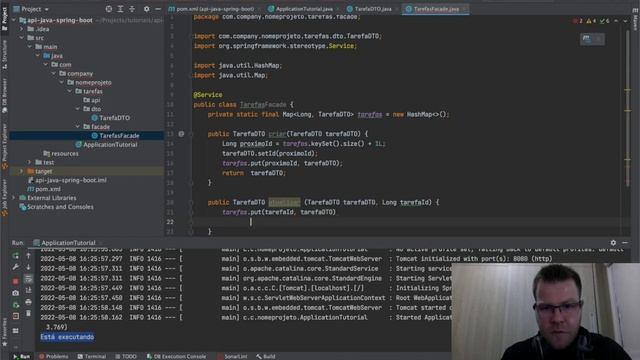Collapse the src folder
The height and width of the screenshot is (360, 640).
pos(22,38)
